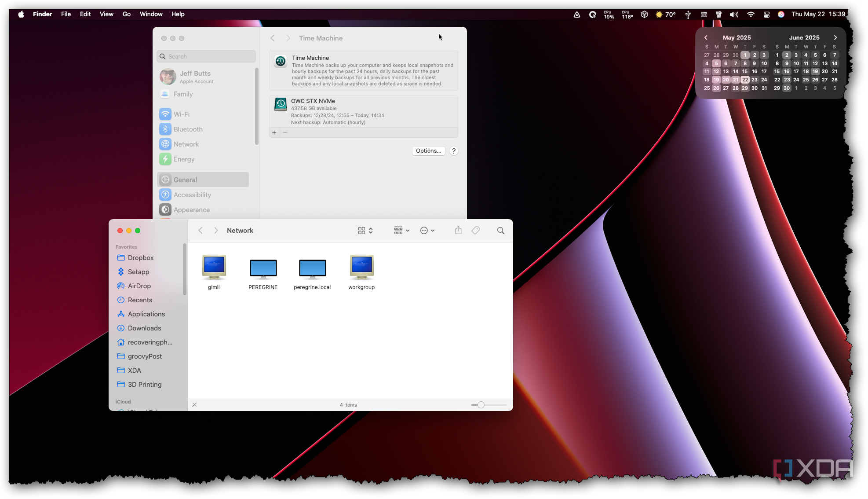Screen dimensions: 868x499
Task: Open the Apple menu
Action: (x=21, y=14)
